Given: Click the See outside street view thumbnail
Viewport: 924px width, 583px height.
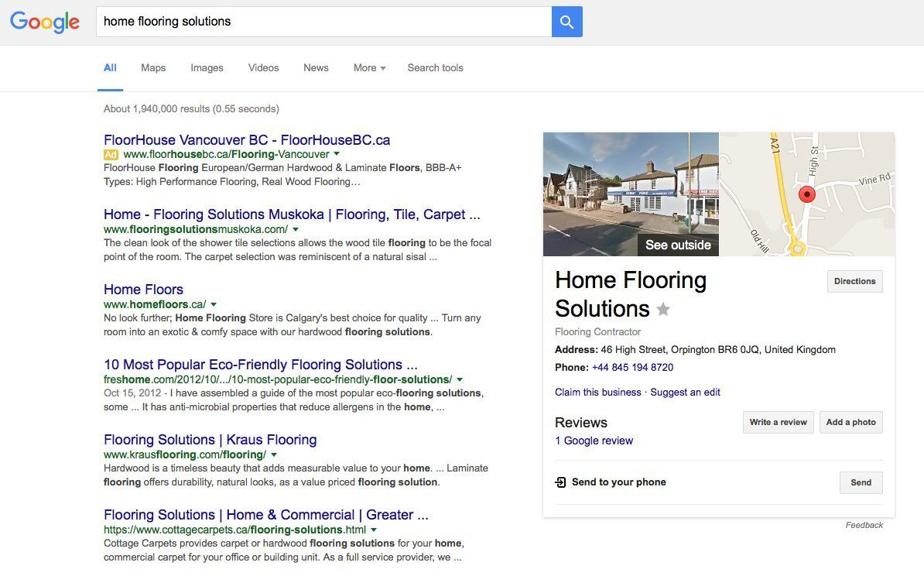Looking at the screenshot, I should [x=631, y=194].
